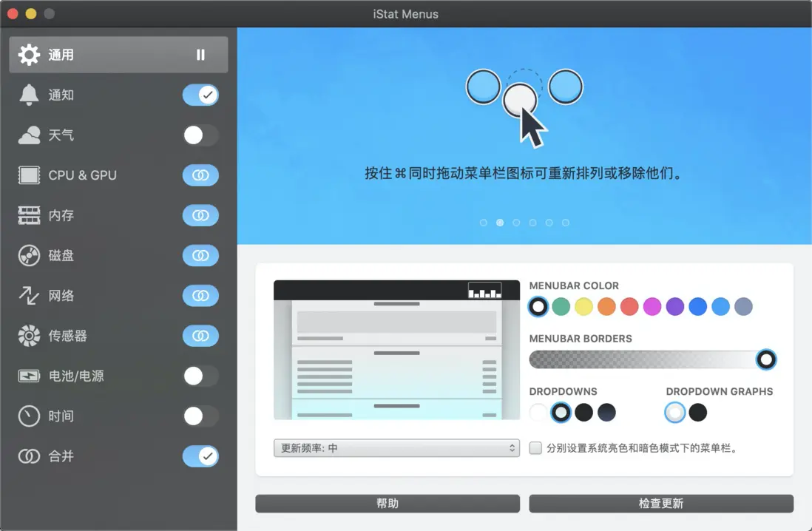Click the Menubar Borders slider handle
The image size is (812, 531).
(766, 359)
